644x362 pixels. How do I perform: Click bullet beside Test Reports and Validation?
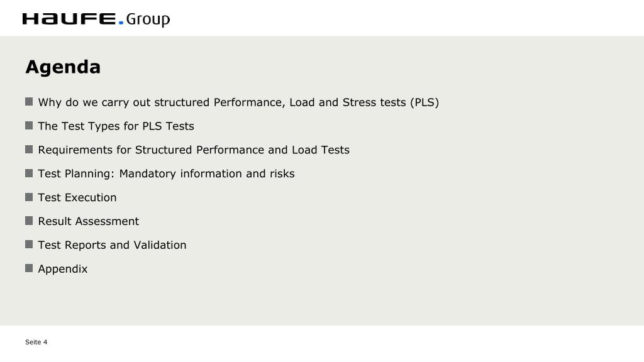click(x=29, y=244)
